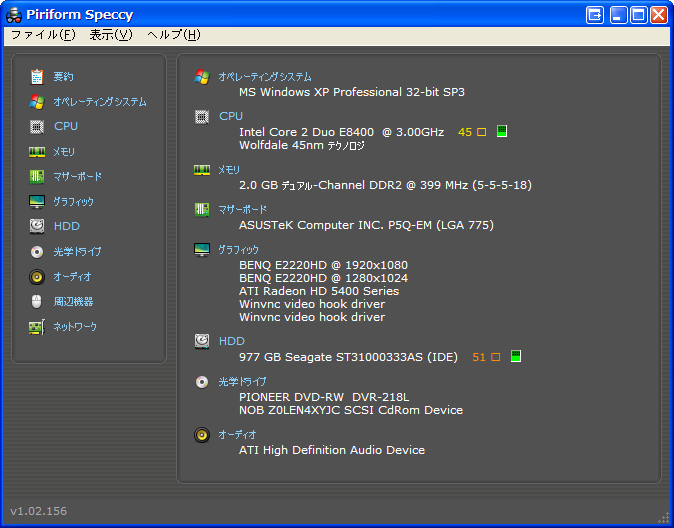Click the Speccy app icon in title bar

tap(14, 15)
